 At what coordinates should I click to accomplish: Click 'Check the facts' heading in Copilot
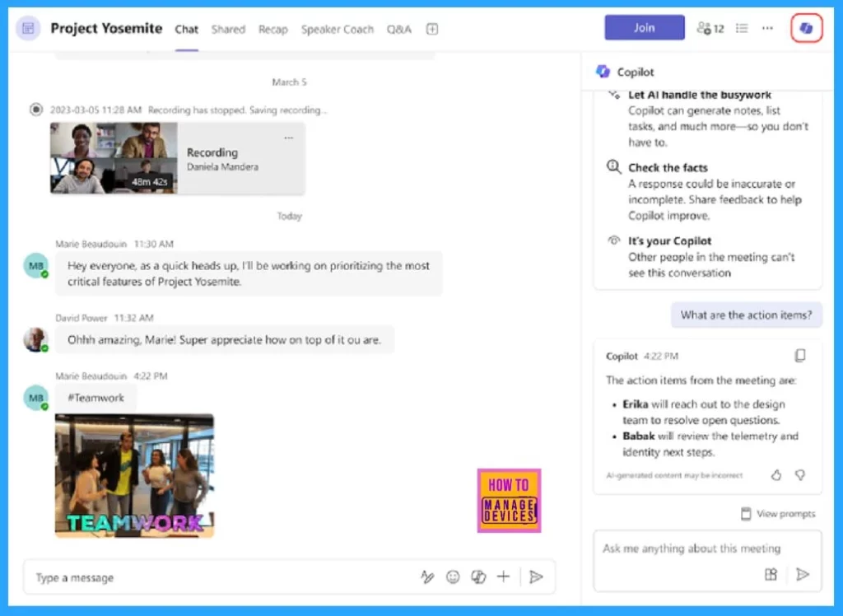668,167
